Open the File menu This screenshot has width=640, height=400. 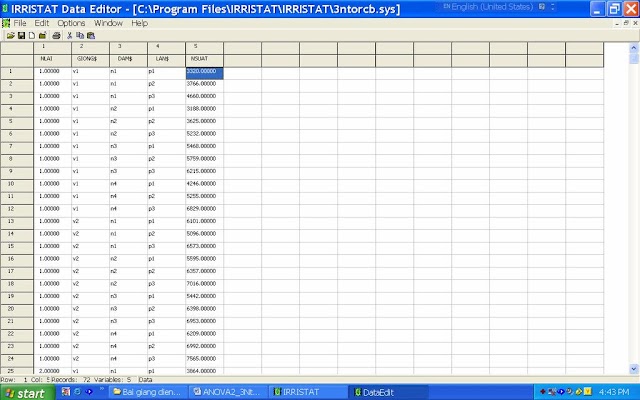tap(20, 23)
